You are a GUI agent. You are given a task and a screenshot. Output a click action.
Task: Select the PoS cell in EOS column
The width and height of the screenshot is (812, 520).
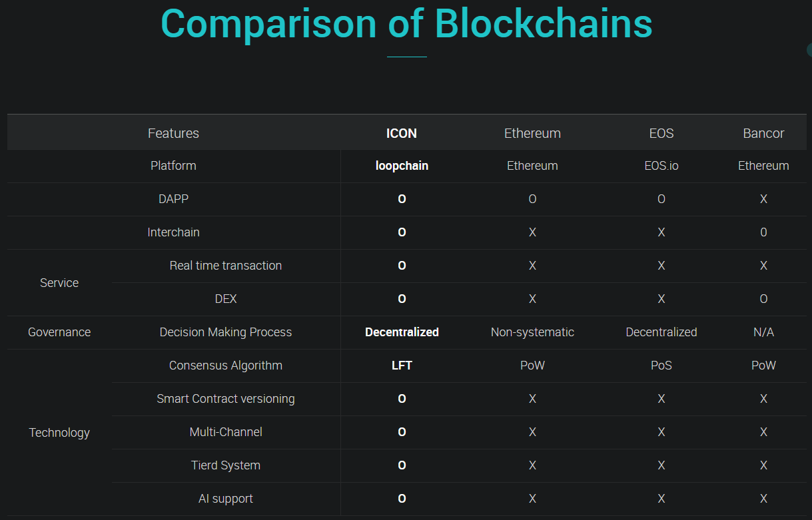click(661, 366)
